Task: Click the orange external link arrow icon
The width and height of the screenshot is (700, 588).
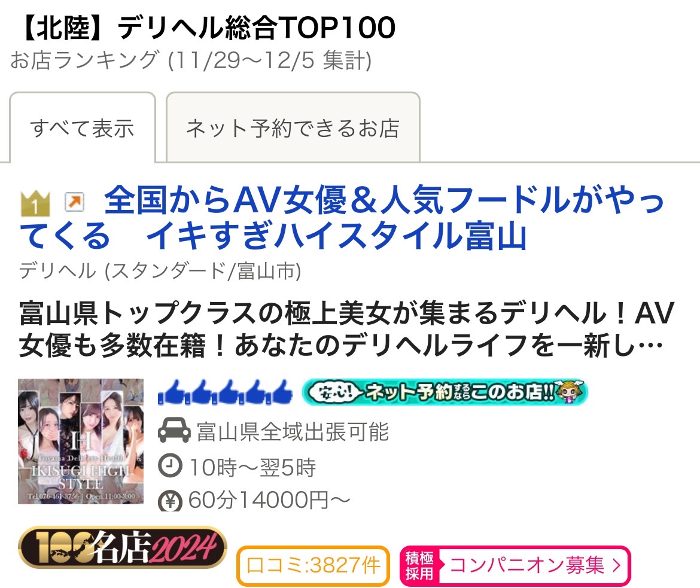Action: coord(75,202)
